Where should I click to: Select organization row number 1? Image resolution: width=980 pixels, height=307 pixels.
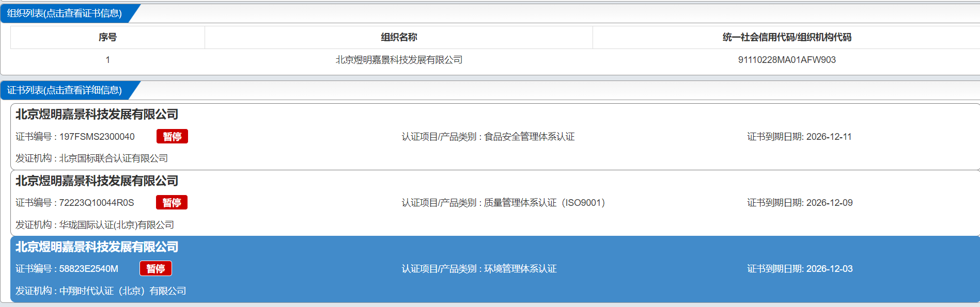(x=107, y=60)
